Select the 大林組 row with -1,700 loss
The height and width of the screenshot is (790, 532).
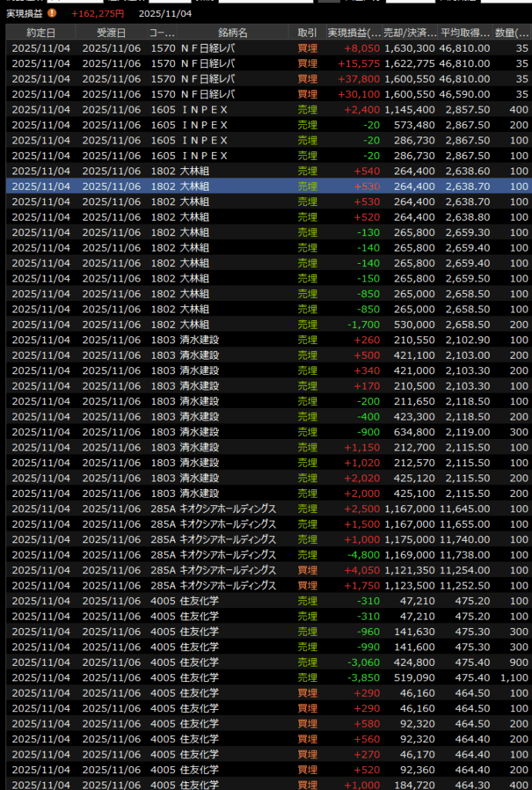coord(231,325)
